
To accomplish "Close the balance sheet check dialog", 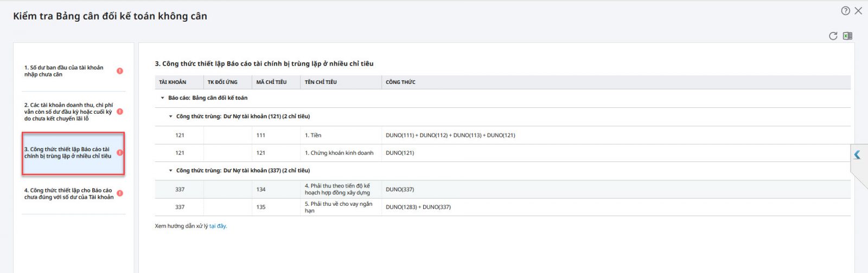I will tap(858, 11).
